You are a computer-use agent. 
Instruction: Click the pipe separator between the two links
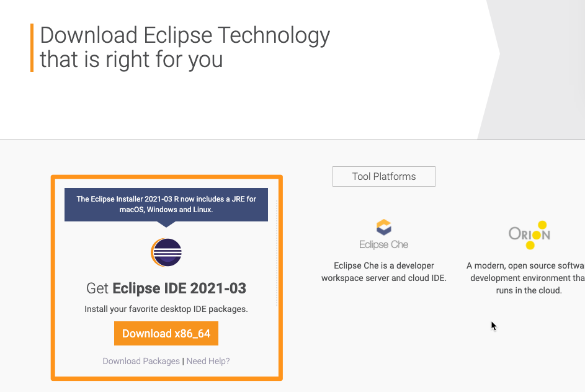(x=183, y=361)
